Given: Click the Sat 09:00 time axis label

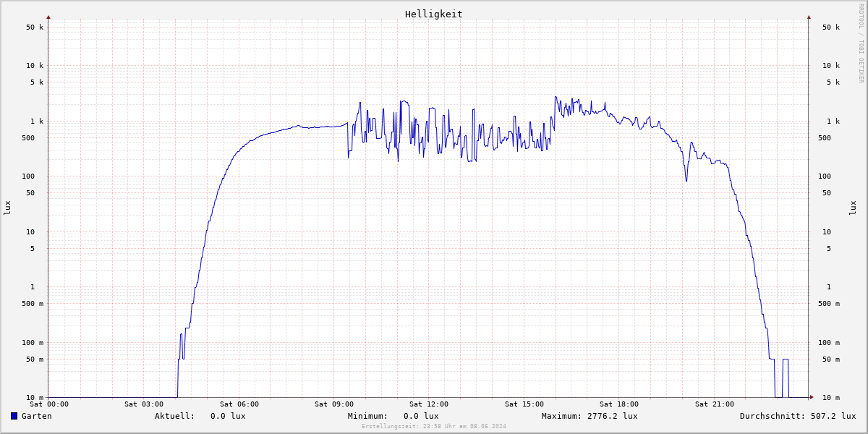Looking at the screenshot, I should point(334,404).
